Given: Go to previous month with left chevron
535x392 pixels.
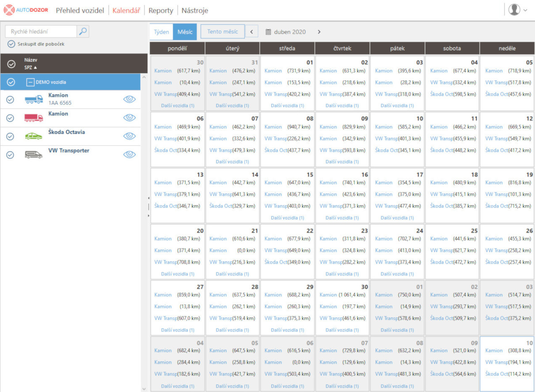Looking at the screenshot, I should [251, 32].
